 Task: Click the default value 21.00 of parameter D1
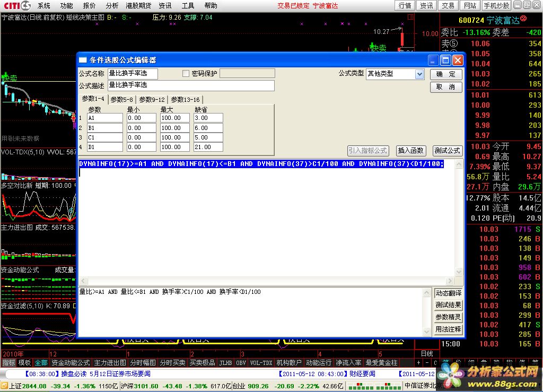[208, 147]
